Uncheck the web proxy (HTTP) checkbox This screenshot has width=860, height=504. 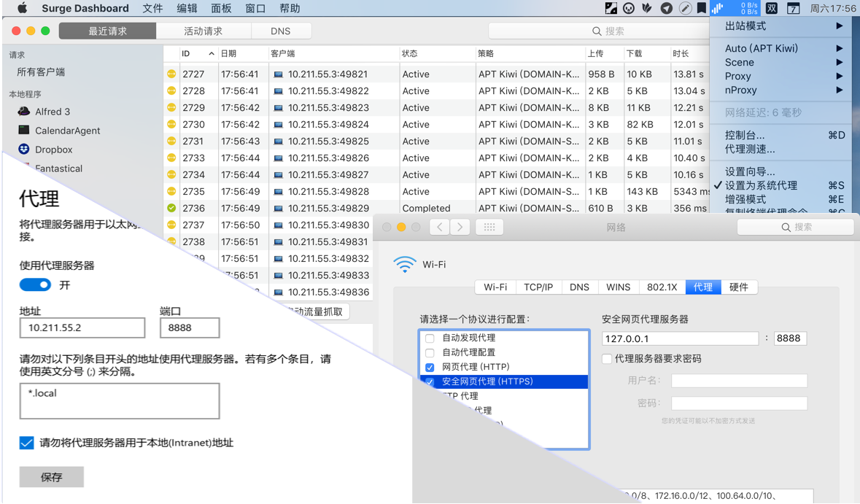[x=430, y=367]
